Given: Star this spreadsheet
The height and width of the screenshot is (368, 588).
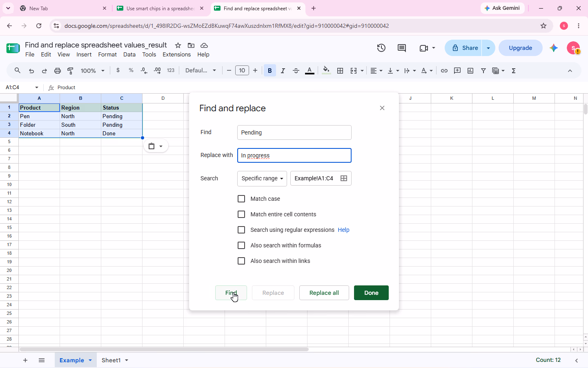Looking at the screenshot, I should tap(178, 45).
